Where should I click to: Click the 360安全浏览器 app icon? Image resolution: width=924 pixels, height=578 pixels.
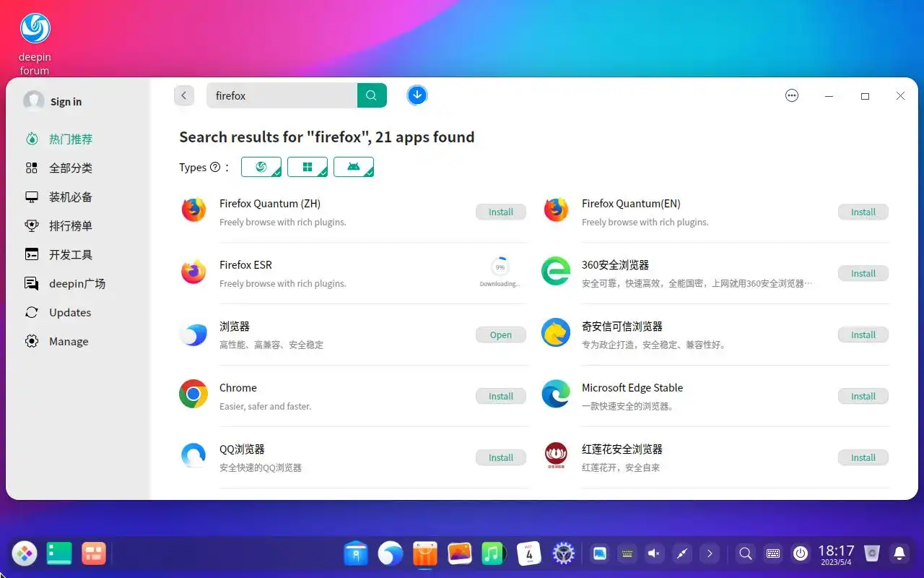[556, 272]
